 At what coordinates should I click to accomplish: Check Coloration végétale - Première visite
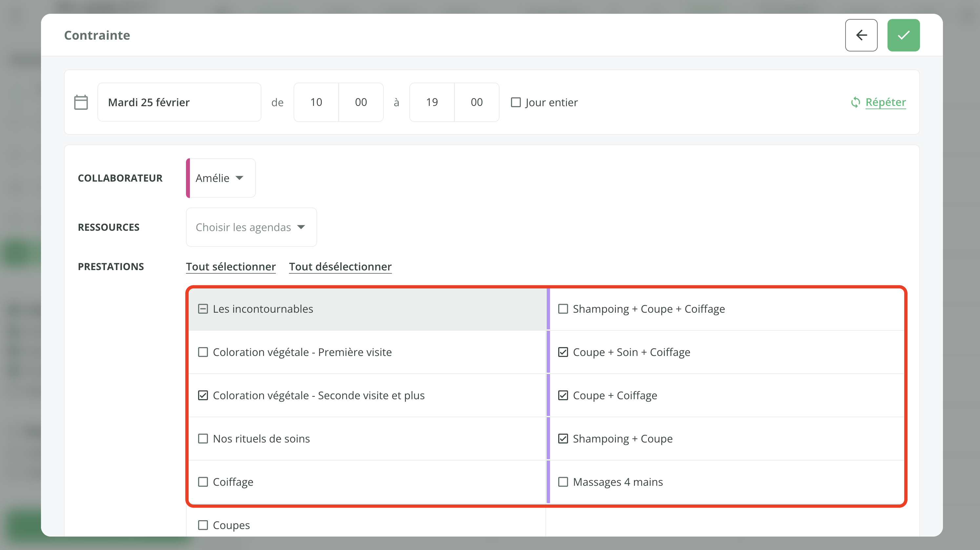203,352
